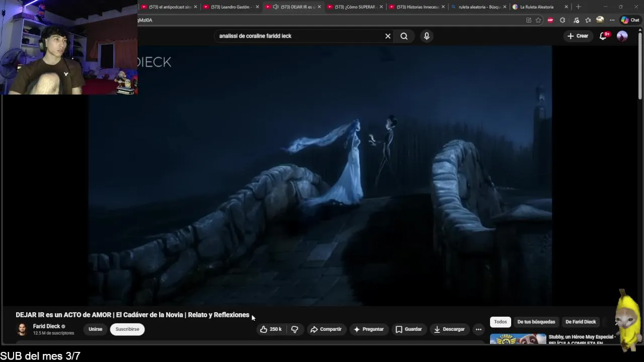Open the Farid Dieck channel name link
The image size is (644, 362).
pyautogui.click(x=46, y=326)
